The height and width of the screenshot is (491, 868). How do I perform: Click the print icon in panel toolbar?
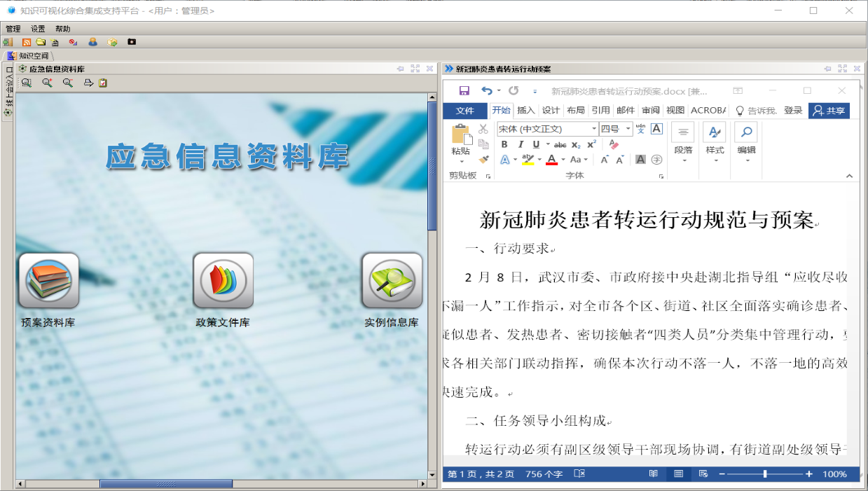(x=88, y=83)
